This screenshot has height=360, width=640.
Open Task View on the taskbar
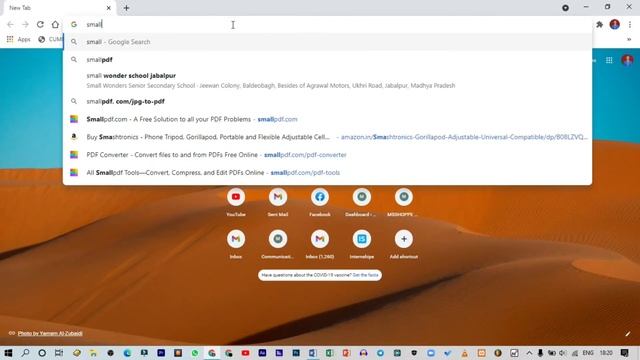[x=59, y=353]
